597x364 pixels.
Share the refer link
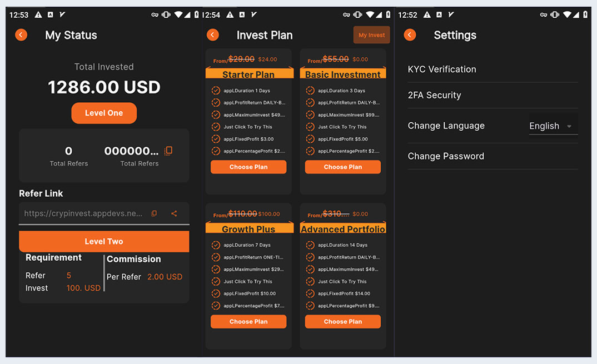[x=174, y=213]
